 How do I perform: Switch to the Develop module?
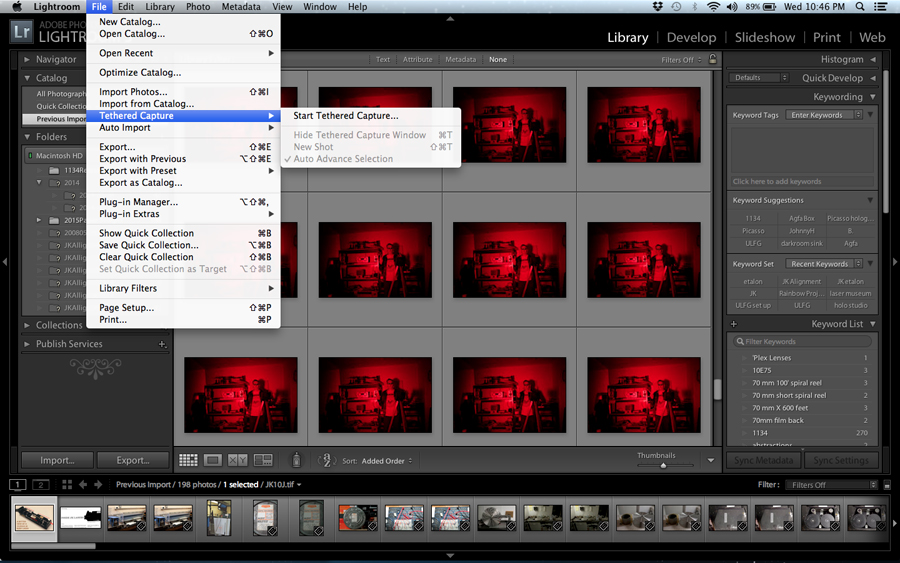coord(691,37)
